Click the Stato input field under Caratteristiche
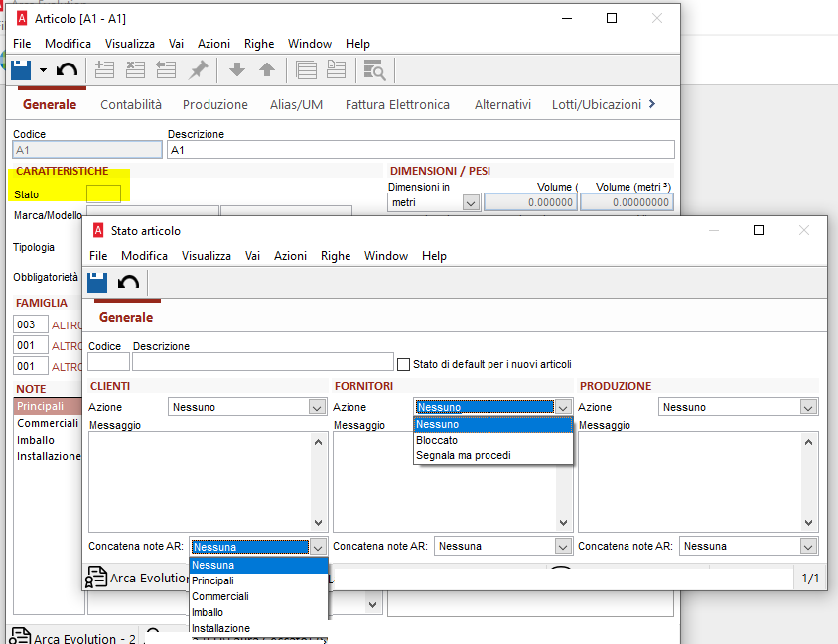This screenshot has width=838, height=644. [103, 193]
